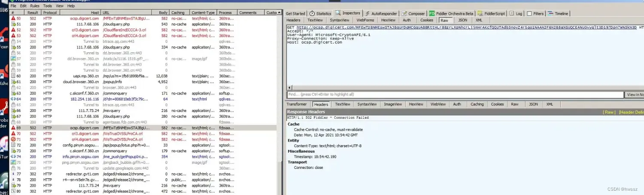Switch to the Get Started tab
Image resolution: width=644 pixels, height=195 pixels.
click(295, 14)
